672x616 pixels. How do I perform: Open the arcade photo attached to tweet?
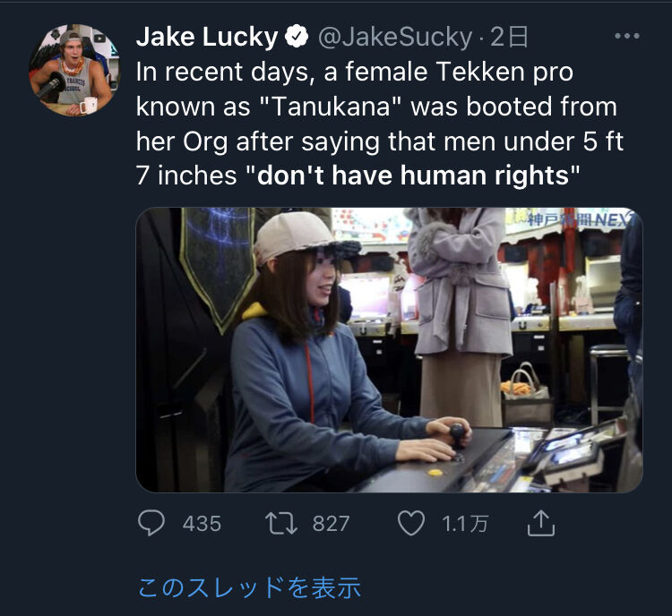click(389, 349)
